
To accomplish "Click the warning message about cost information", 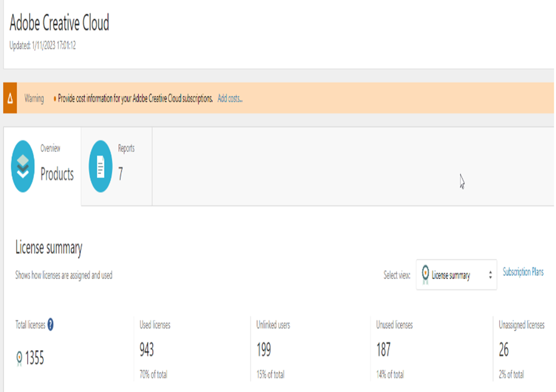I will [x=135, y=99].
